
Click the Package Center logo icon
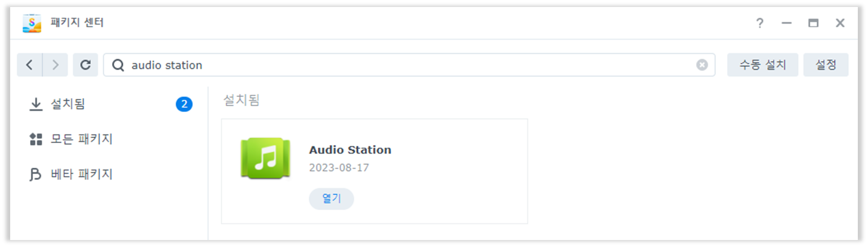click(32, 23)
